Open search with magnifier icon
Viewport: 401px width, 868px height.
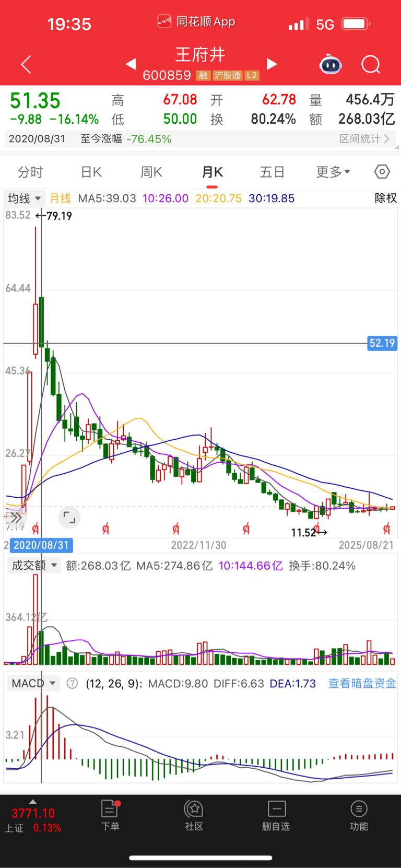371,65
